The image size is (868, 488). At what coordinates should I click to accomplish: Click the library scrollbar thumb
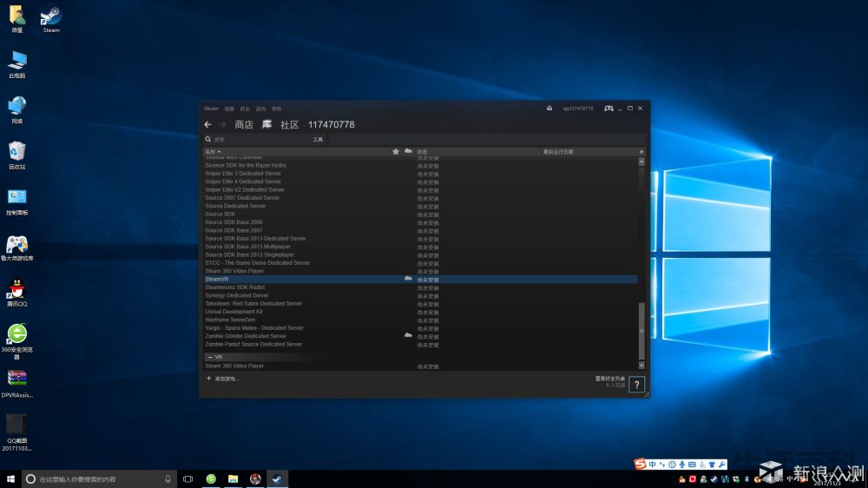[x=641, y=331]
